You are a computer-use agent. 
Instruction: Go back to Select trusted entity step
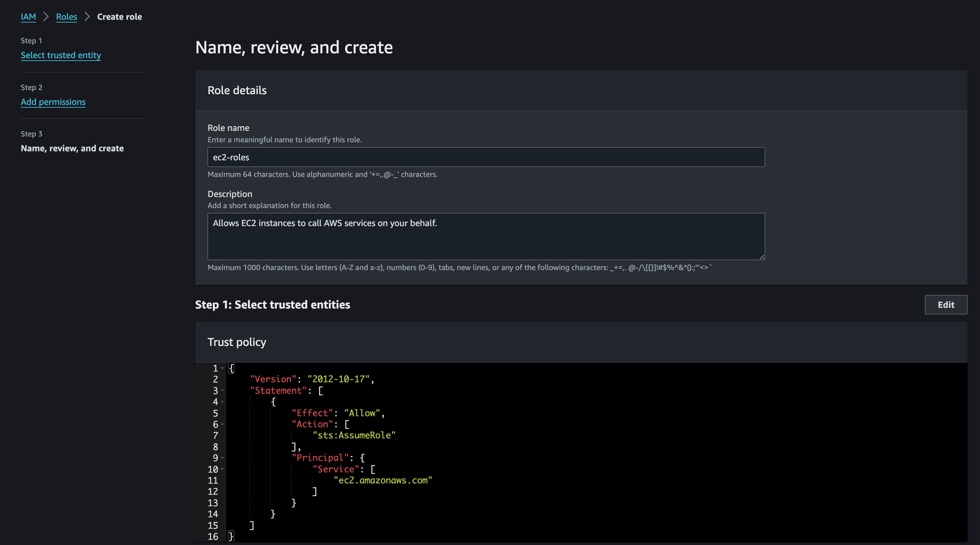coord(61,55)
